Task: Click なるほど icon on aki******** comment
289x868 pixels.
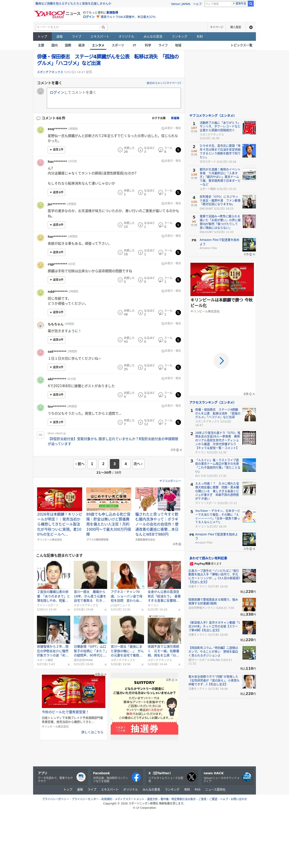Action: coord(140,395)
